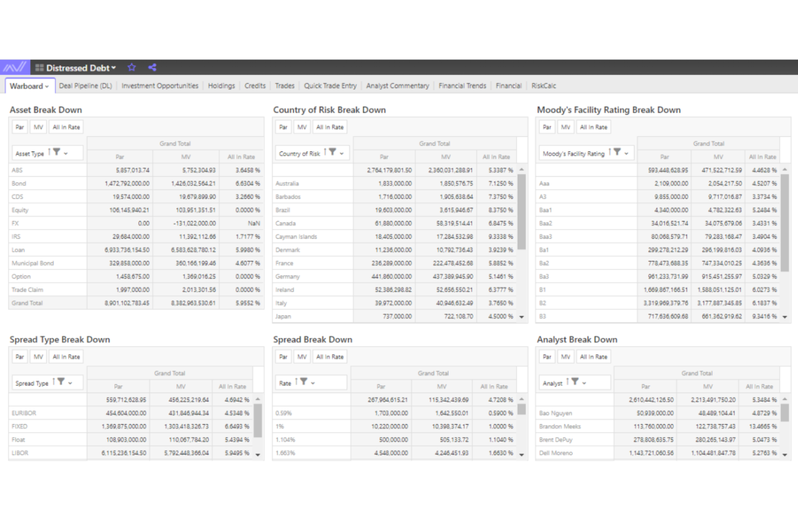
Task: Toggle All In Rate in Analyst Break Down
Action: point(594,357)
